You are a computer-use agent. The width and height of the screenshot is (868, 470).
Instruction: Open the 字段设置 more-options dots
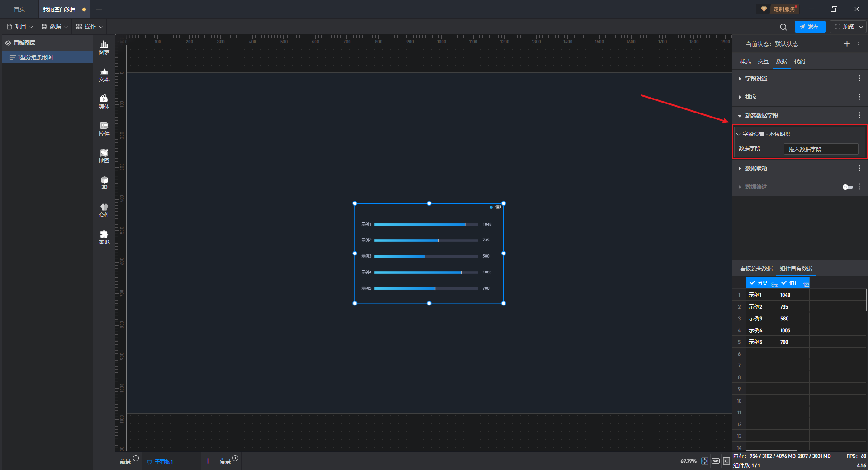tap(859, 78)
